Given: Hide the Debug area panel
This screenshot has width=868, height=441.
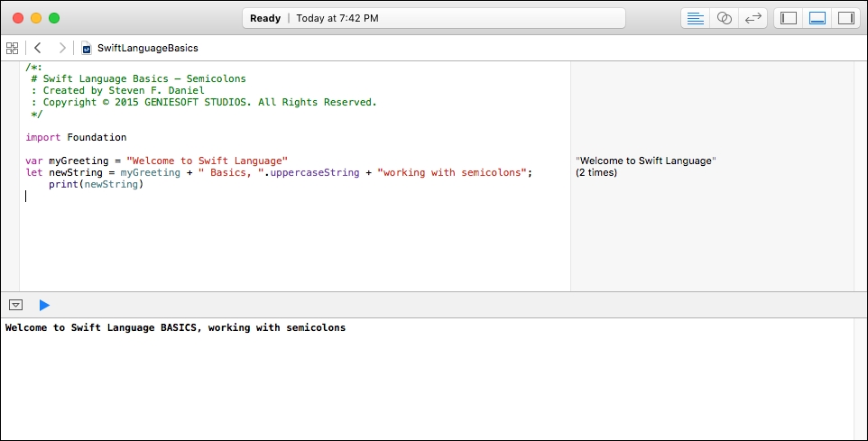Looking at the screenshot, I should click(x=817, y=18).
